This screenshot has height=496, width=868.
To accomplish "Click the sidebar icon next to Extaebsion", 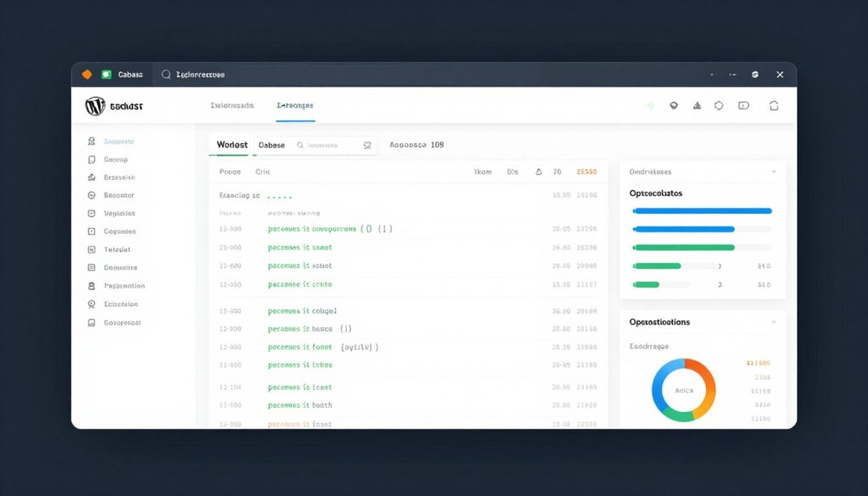I will click(x=92, y=304).
